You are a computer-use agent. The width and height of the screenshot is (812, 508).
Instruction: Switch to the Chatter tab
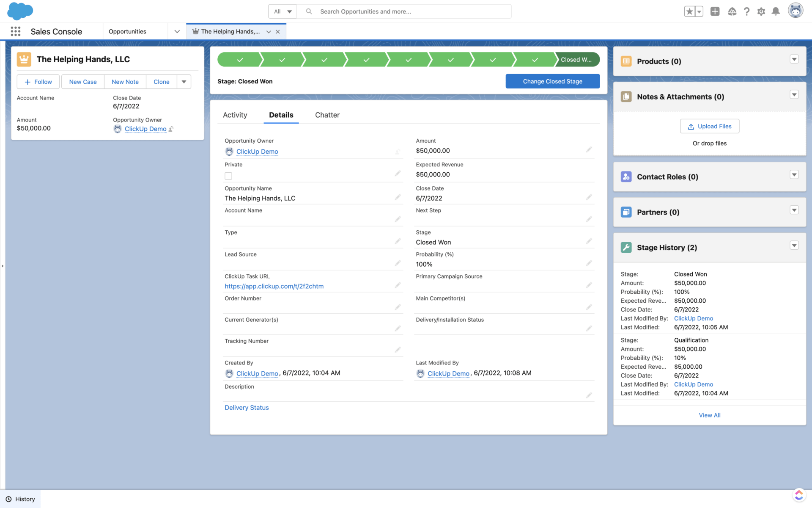327,115
